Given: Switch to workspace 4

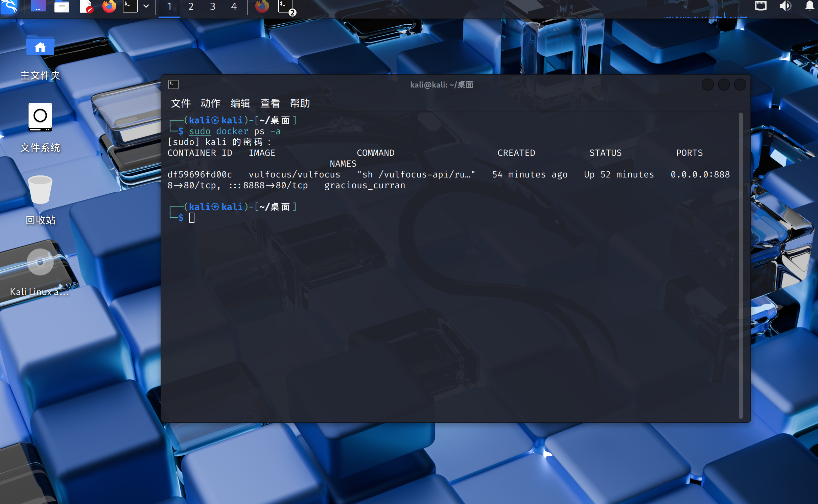Looking at the screenshot, I should tap(234, 6).
